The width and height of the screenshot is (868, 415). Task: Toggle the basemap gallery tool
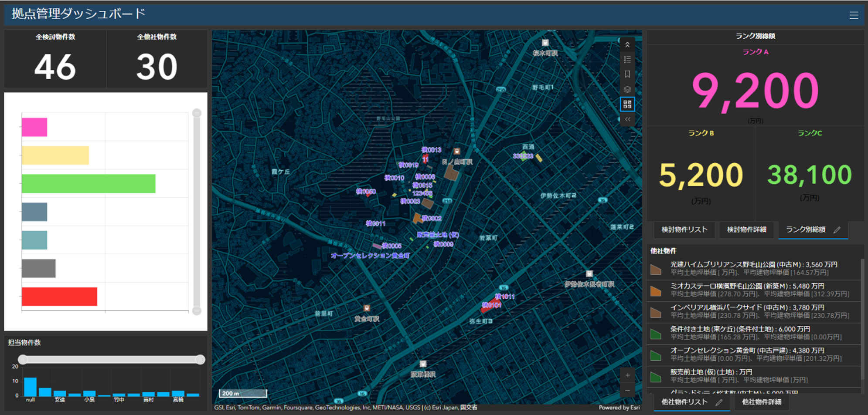(x=627, y=104)
